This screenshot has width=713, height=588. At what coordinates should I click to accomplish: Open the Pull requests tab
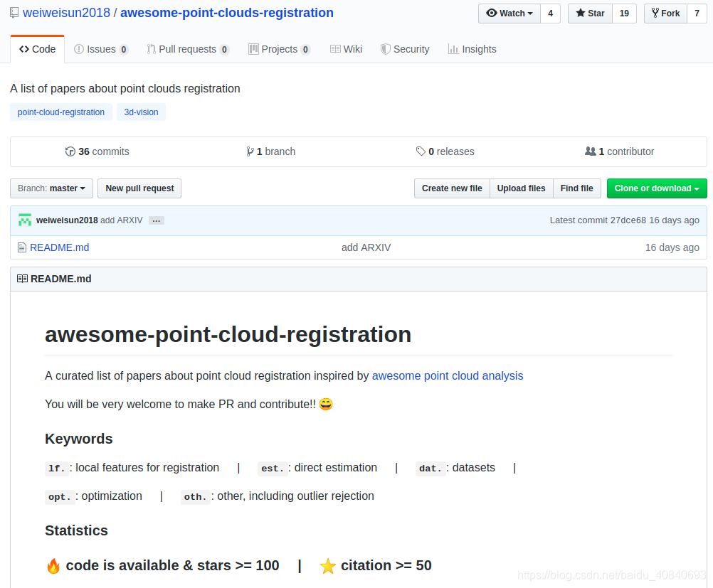(187, 49)
